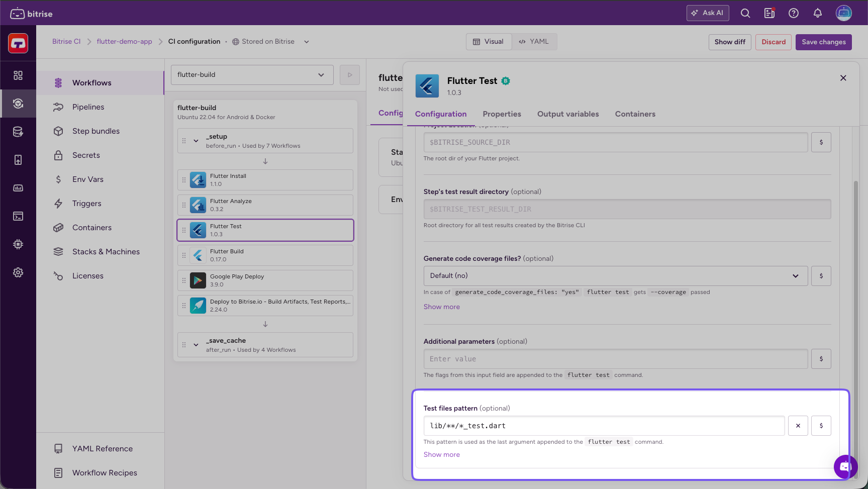The width and height of the screenshot is (868, 489).
Task: Click the red workspace logo icon
Action: click(x=18, y=43)
